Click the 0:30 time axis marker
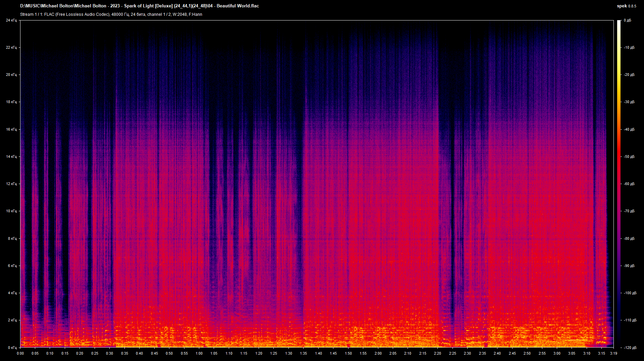The width and height of the screenshot is (644, 361). coord(110,353)
